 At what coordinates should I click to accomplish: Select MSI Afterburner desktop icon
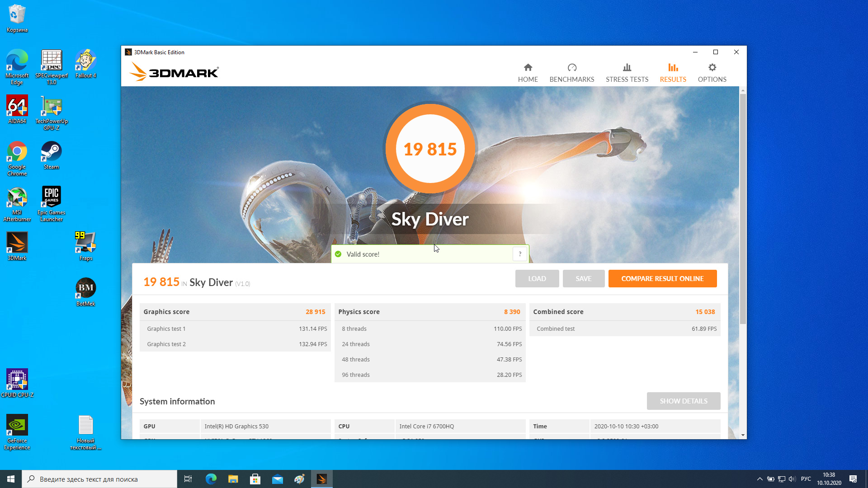17,204
